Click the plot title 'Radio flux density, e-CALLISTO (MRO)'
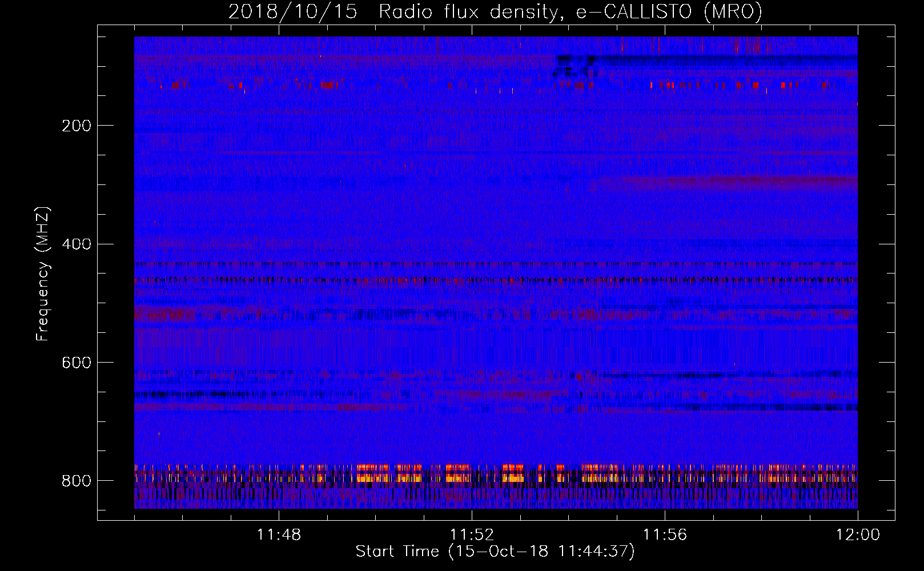924x571 pixels. tap(570, 12)
